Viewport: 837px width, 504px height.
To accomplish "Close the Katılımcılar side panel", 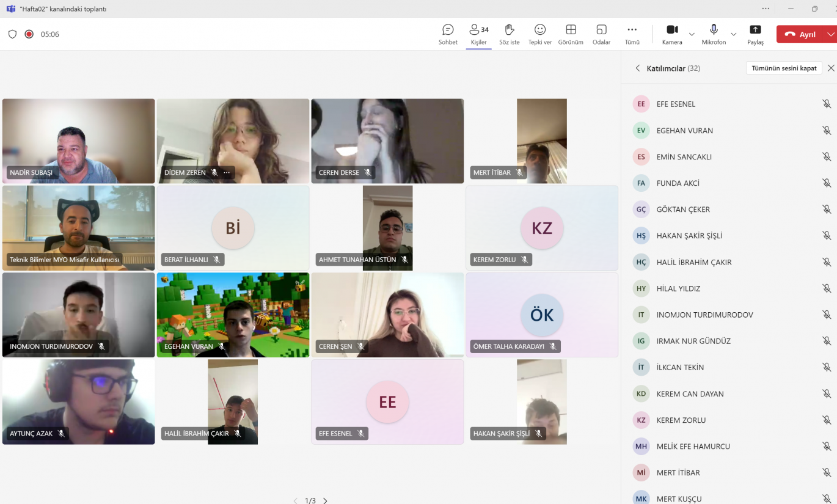I will 830,68.
